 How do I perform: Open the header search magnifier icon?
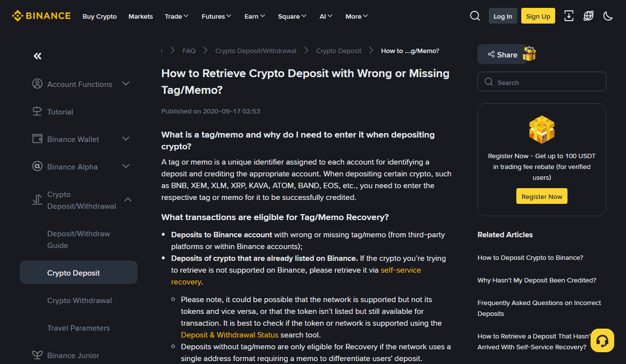pyautogui.click(x=475, y=16)
